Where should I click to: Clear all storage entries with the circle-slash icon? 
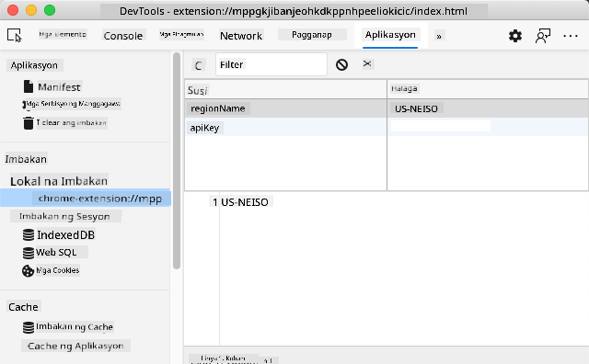click(341, 64)
